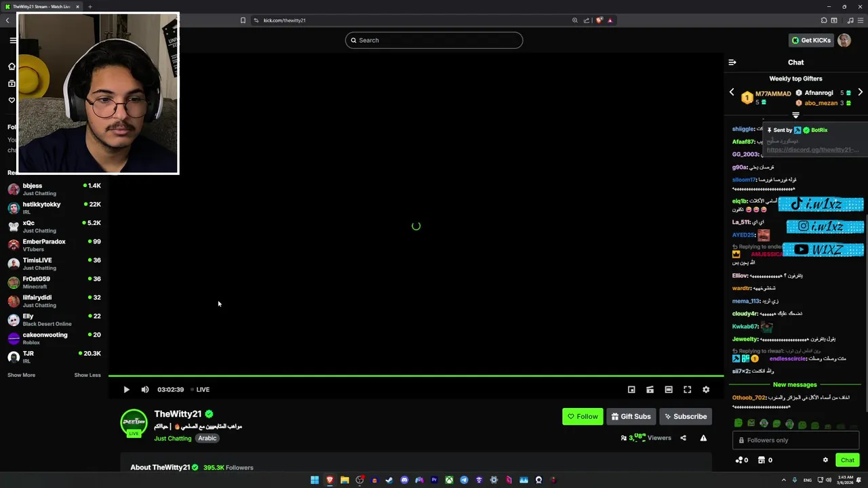Open Windows Start menu
This screenshot has width=868, height=488.
point(315,480)
